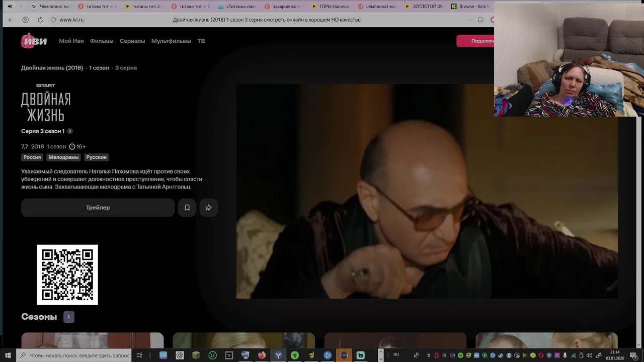Viewport: 644px width, 362px height.
Task: Open the green circled U app on taskbar
Action: pos(212,355)
